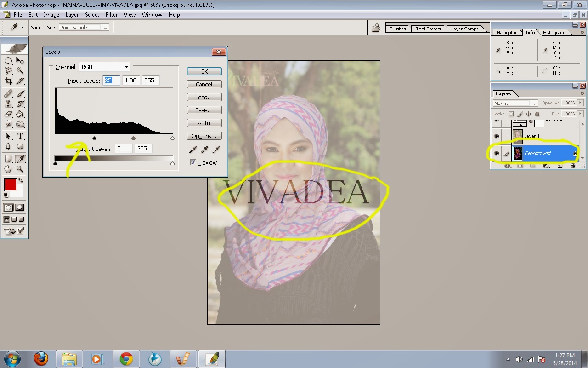Toggle lock image pixels brush icon
588x368 pixels.
(x=520, y=114)
